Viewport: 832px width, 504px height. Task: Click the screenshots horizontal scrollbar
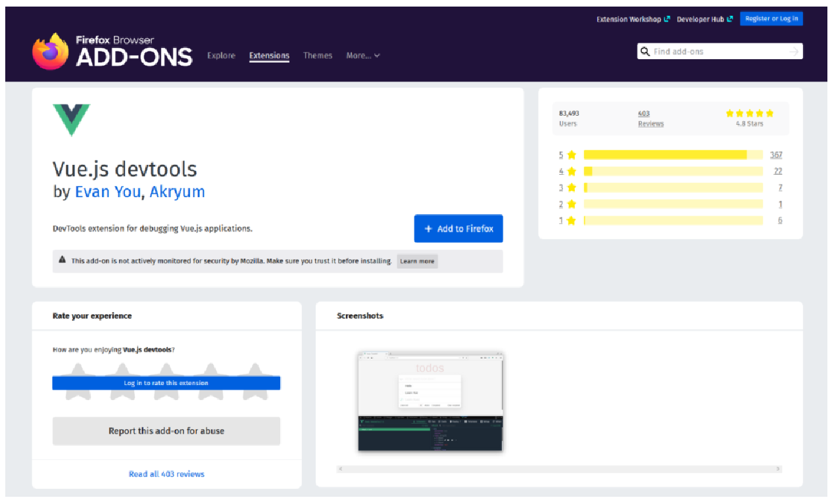click(559, 469)
